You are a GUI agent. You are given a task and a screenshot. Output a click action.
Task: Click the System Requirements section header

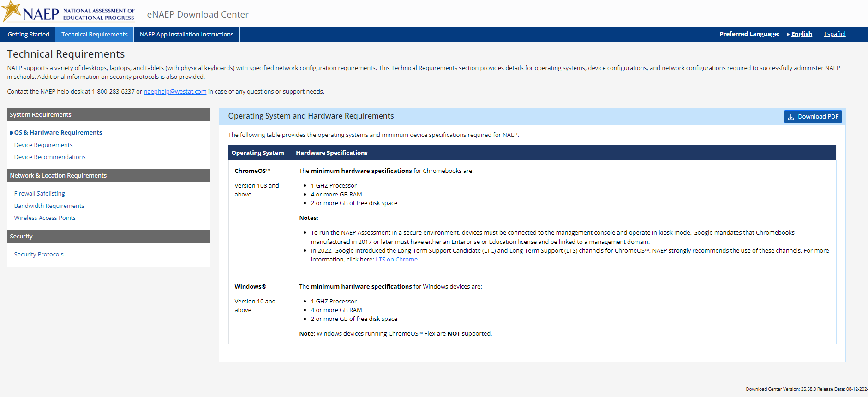coord(108,115)
